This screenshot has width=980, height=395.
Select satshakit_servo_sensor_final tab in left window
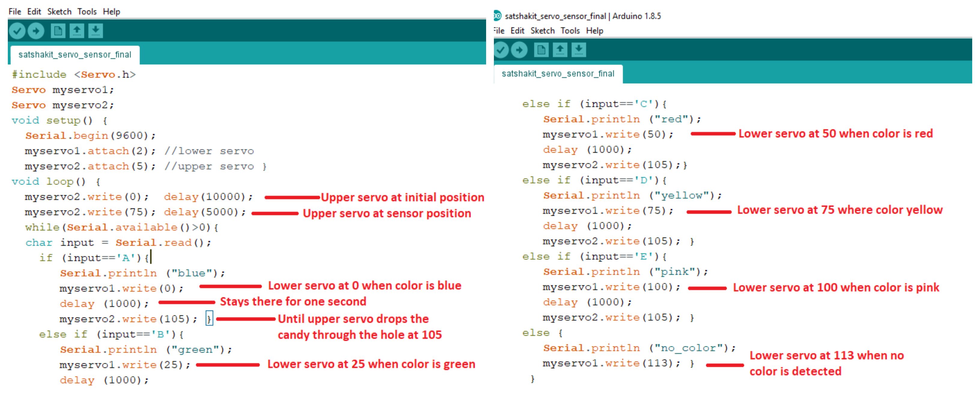74,54
